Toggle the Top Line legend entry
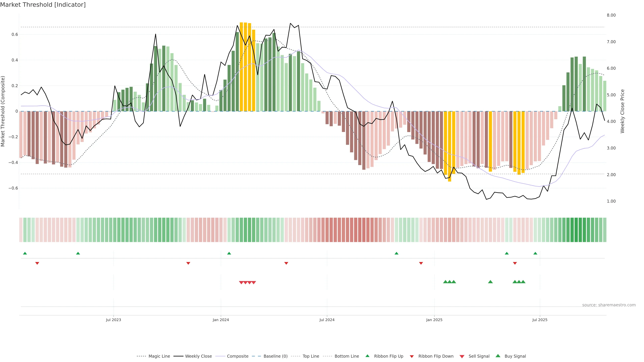Viewport: 644px width, 362px height. point(311,356)
